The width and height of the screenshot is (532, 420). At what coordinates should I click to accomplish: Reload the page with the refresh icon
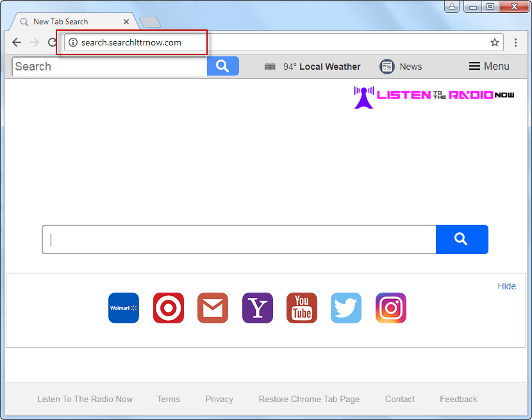(x=53, y=42)
